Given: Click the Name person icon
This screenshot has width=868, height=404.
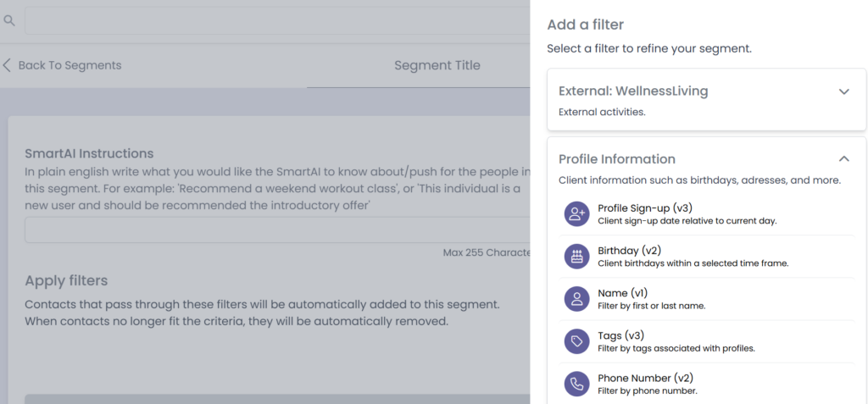Looking at the screenshot, I should pos(577,299).
